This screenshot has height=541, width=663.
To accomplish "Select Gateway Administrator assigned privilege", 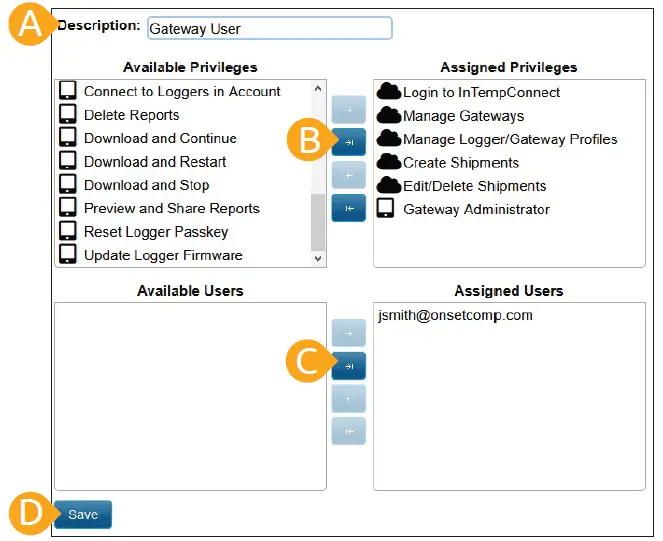I will (x=509, y=209).
